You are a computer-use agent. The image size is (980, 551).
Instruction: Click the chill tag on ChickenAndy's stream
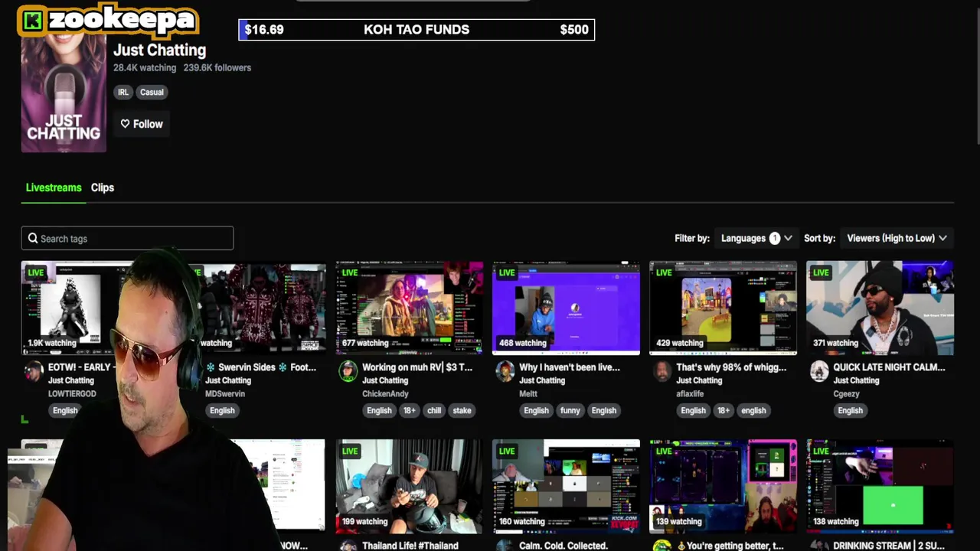pos(434,410)
